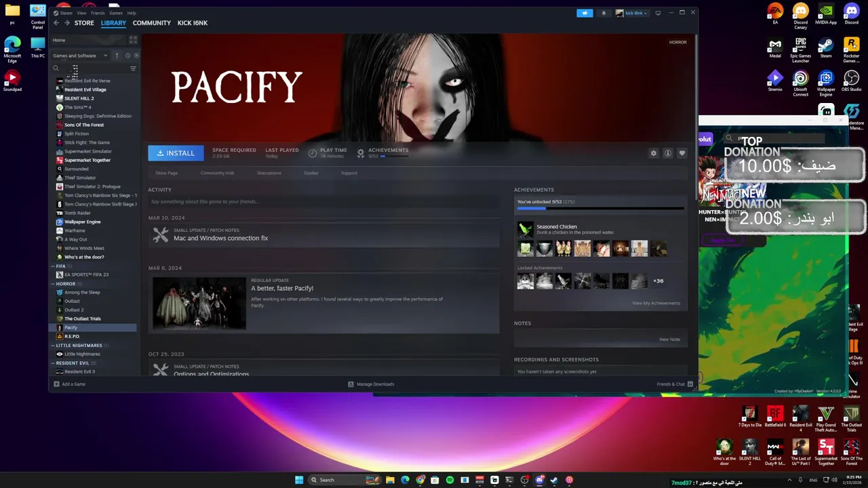Open NVIDIA App desktop shortcut
Image resolution: width=868 pixels, height=488 pixels.
pos(826,15)
